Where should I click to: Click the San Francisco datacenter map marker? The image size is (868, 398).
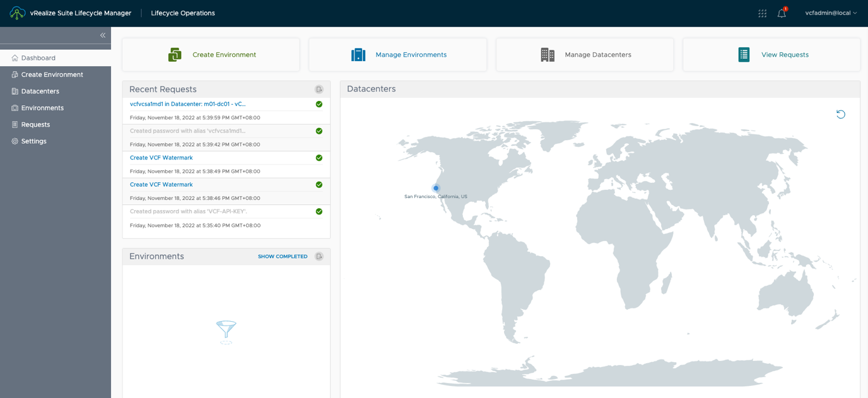pyautogui.click(x=436, y=188)
